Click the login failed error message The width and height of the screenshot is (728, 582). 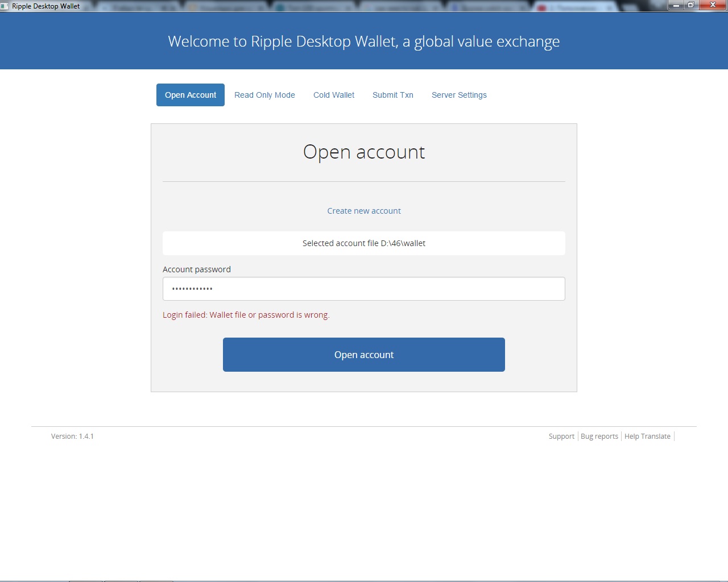coord(246,315)
